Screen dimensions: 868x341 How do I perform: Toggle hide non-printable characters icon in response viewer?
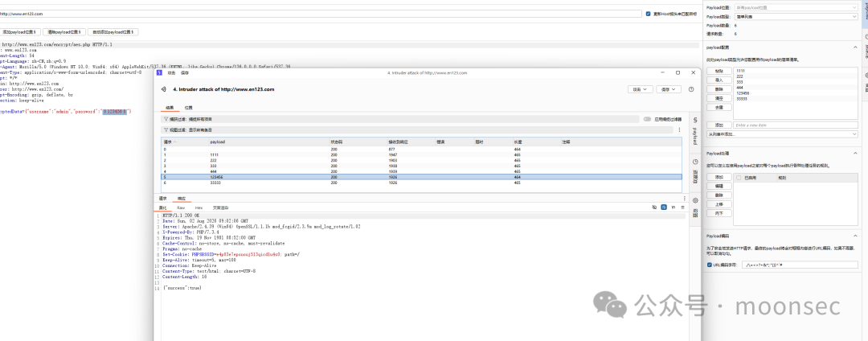point(654,207)
